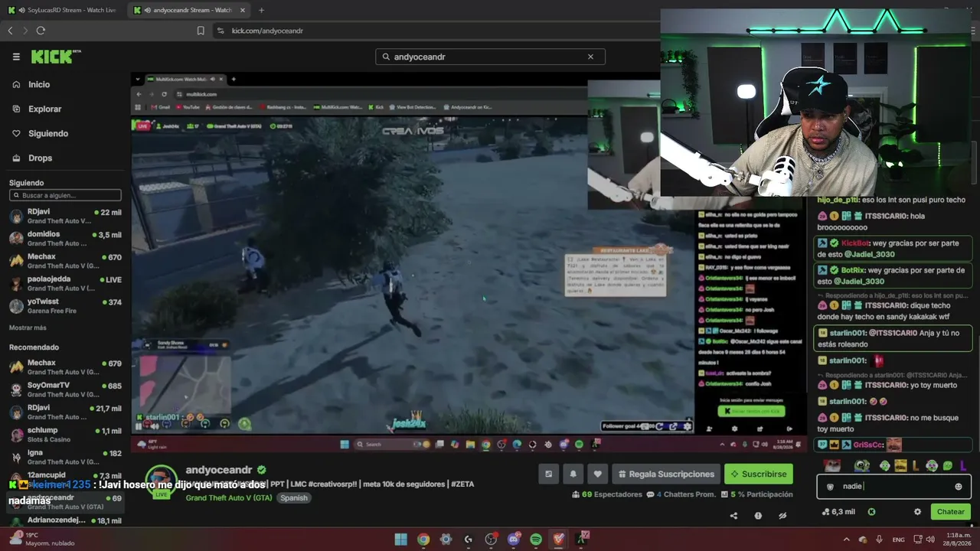Clear the Kick search box text
The image size is (980, 551).
pos(590,57)
